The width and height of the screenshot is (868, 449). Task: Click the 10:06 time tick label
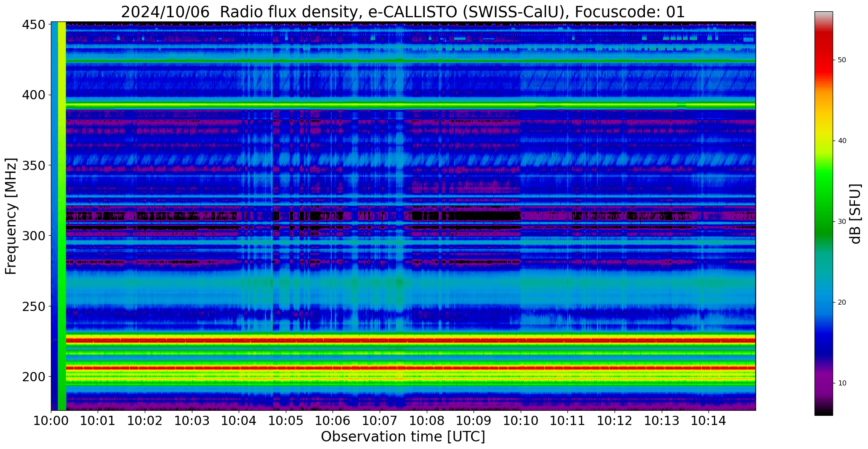coord(333,421)
